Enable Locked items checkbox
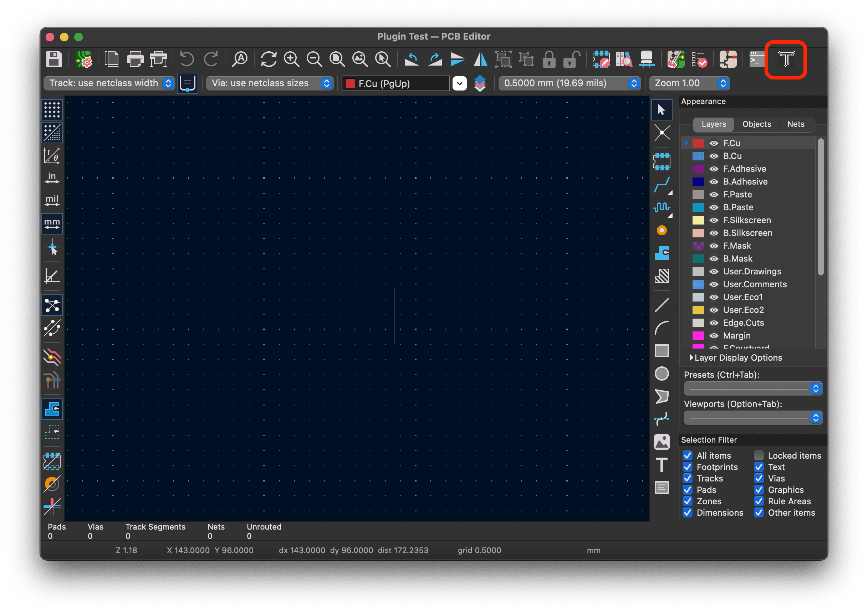Image resolution: width=868 pixels, height=613 pixels. click(x=759, y=455)
